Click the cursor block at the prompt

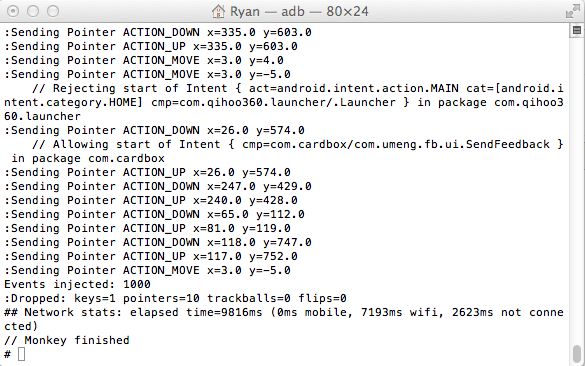click(21, 354)
